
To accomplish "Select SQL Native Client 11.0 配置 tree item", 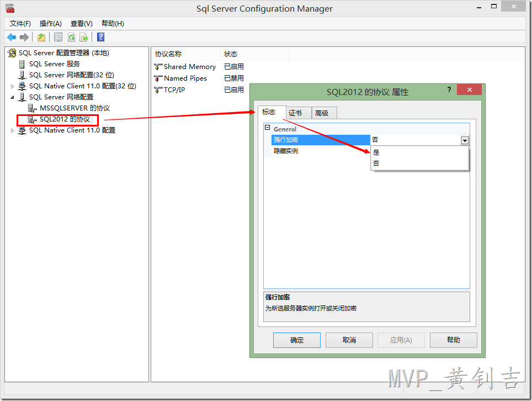I will (x=72, y=130).
